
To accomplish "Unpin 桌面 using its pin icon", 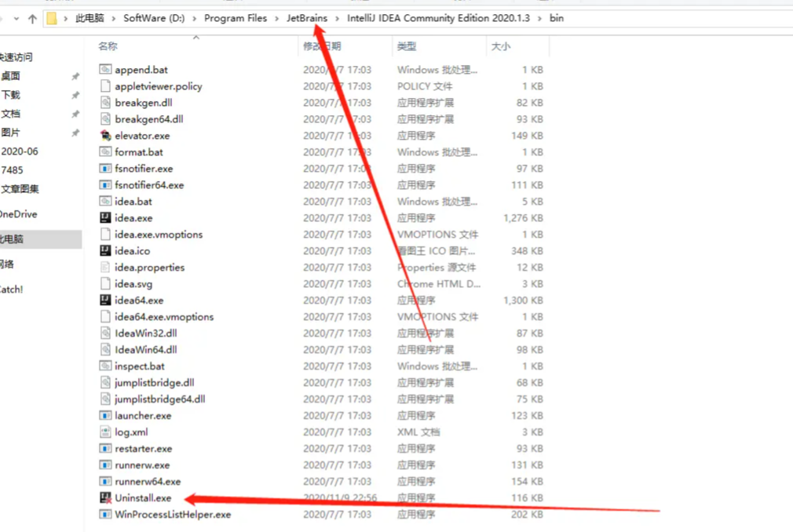I will (75, 76).
